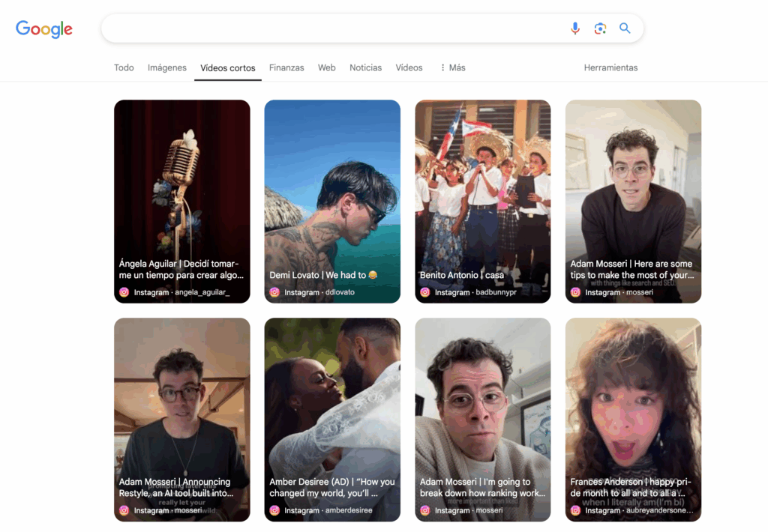Expand the Más menu
Image resolution: width=768 pixels, height=532 pixels.
tap(452, 67)
